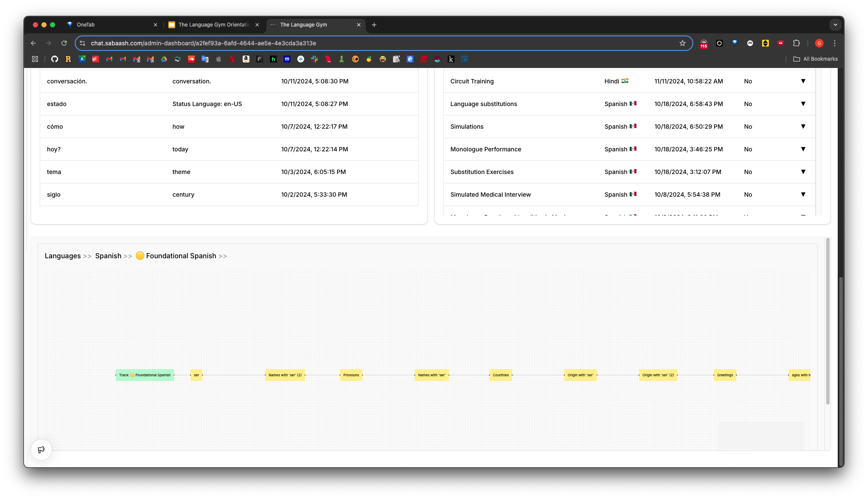Expand the Language substitutions row
868x499 pixels.
point(803,104)
